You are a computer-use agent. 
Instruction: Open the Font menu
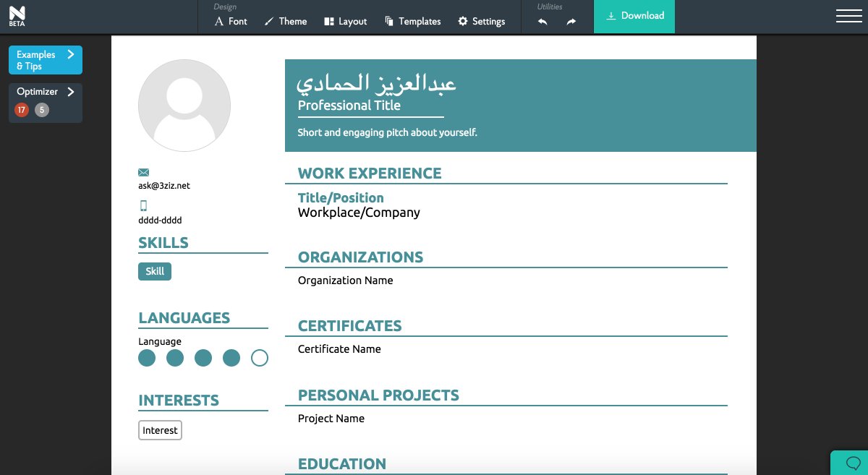(231, 21)
